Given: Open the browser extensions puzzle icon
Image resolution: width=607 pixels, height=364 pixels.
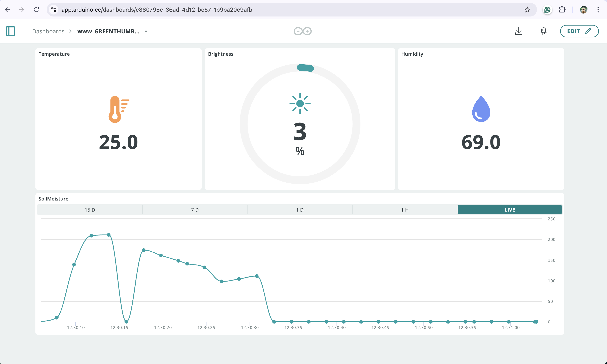Looking at the screenshot, I should point(562,10).
